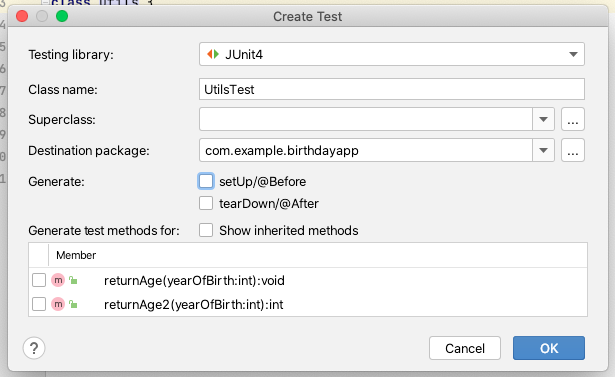Enable the tearDown/@After checkbox
Screen dimensions: 615x377
pos(206,203)
